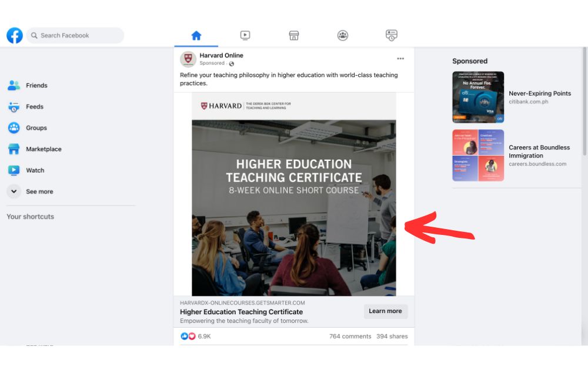Image resolution: width=588 pixels, height=370 pixels.
Task: Open Marketplace in the left sidebar
Action: [43, 149]
